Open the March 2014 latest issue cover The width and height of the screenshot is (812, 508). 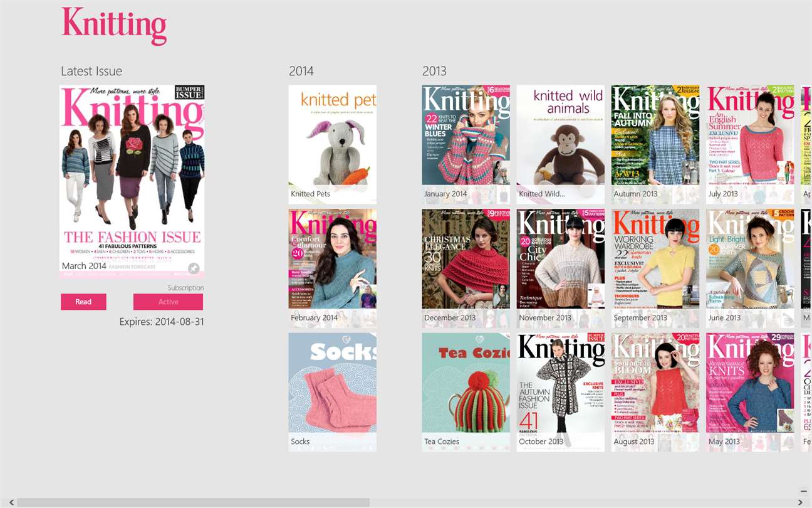click(132, 182)
